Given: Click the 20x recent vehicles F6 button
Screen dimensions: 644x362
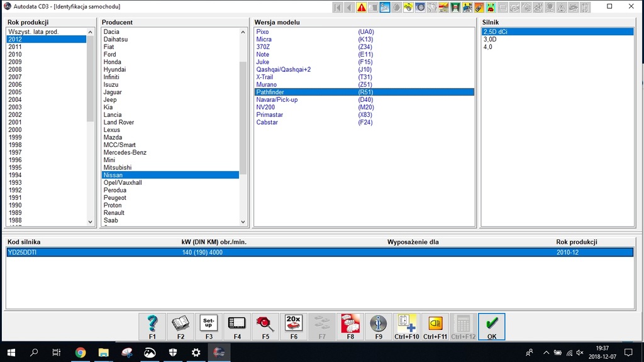Looking at the screenshot, I should 294,327.
